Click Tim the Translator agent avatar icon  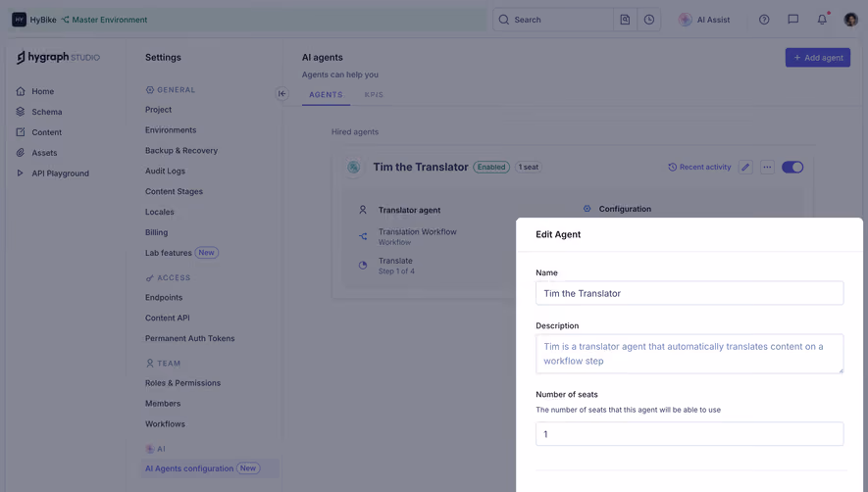(354, 168)
